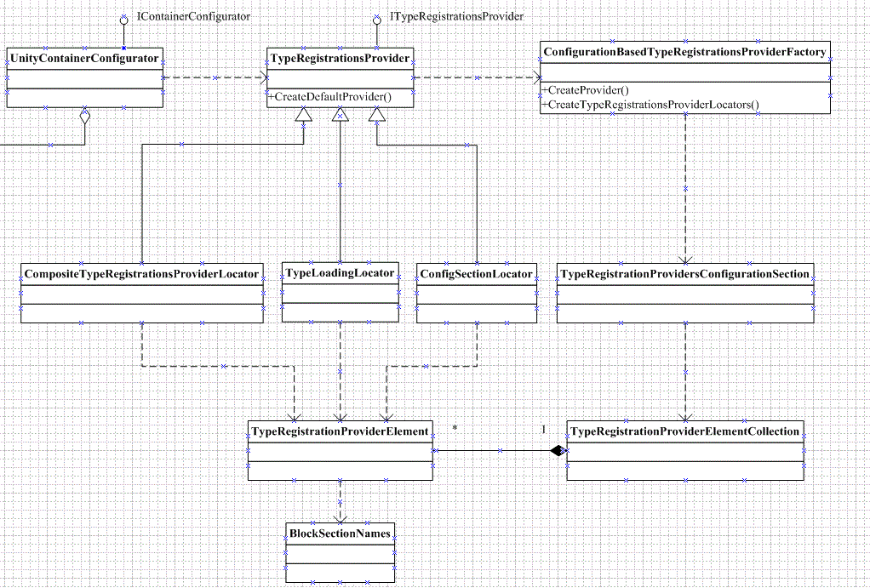The height and width of the screenshot is (588, 870).
Task: Select dashed connector from CompositeTypeRegistrationsProviderLocator down to Element
Action: (223, 366)
